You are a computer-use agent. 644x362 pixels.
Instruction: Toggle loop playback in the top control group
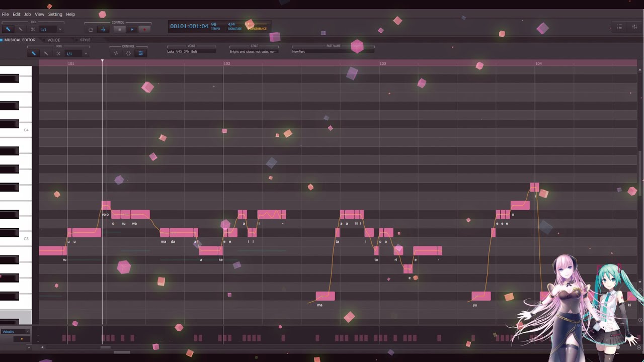[x=91, y=29]
